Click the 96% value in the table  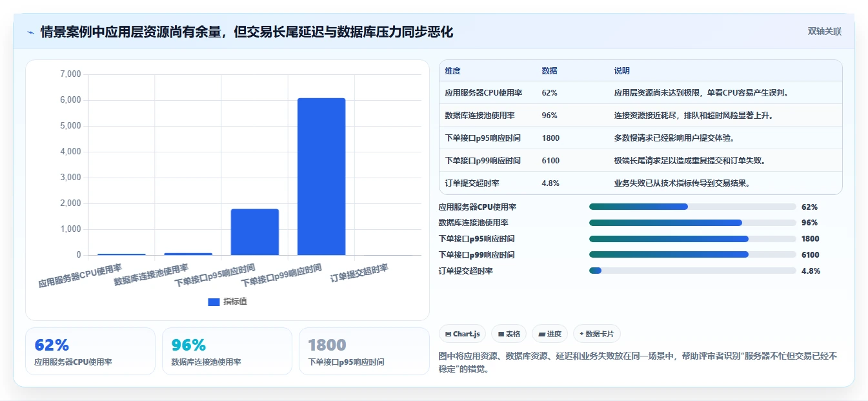(x=550, y=116)
